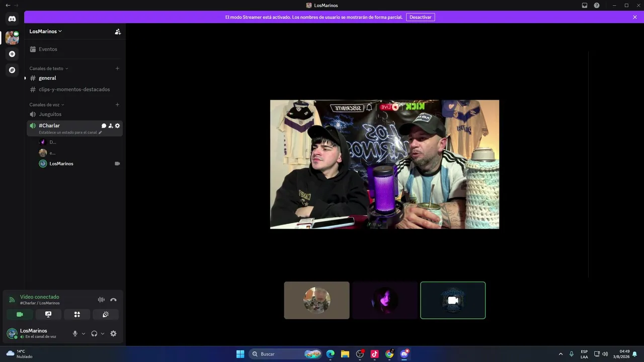Open TikTok app from taskbar
Image resolution: width=644 pixels, height=362 pixels.
(x=374, y=354)
